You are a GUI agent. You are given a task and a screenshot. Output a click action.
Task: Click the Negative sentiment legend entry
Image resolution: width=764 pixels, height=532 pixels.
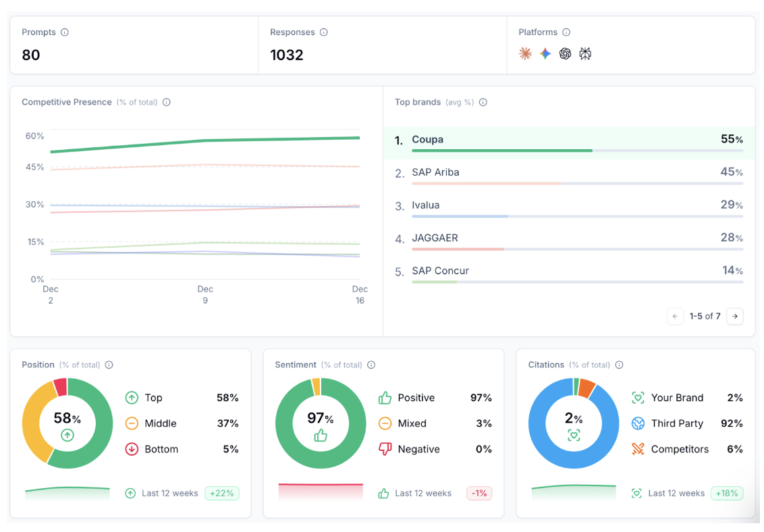coord(418,450)
